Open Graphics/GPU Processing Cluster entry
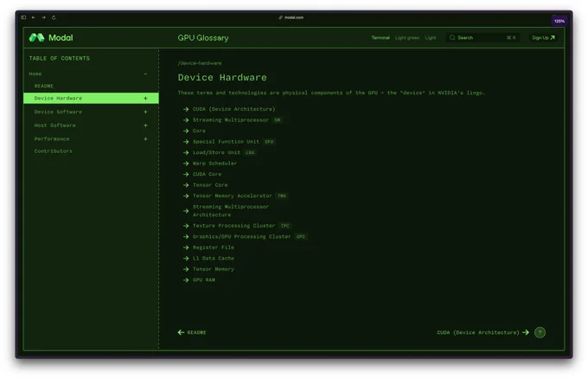588x379 pixels. (x=241, y=237)
